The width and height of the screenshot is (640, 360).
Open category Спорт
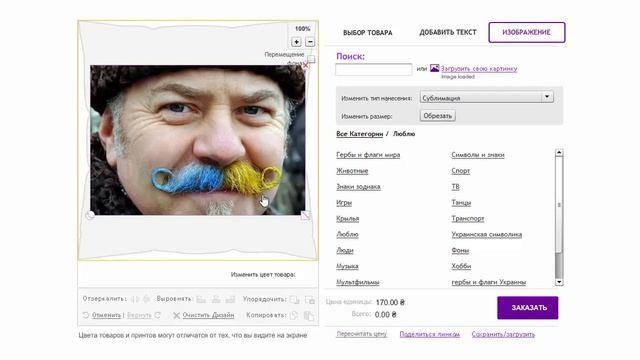point(461,171)
